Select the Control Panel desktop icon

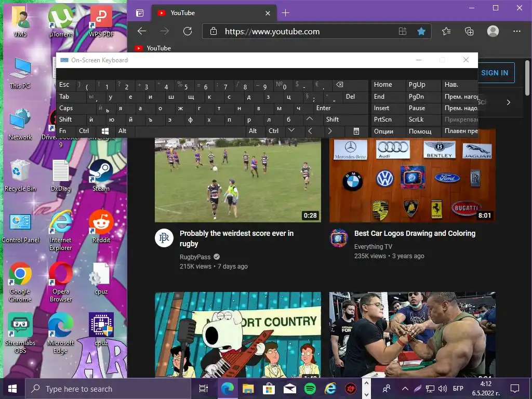click(x=20, y=228)
